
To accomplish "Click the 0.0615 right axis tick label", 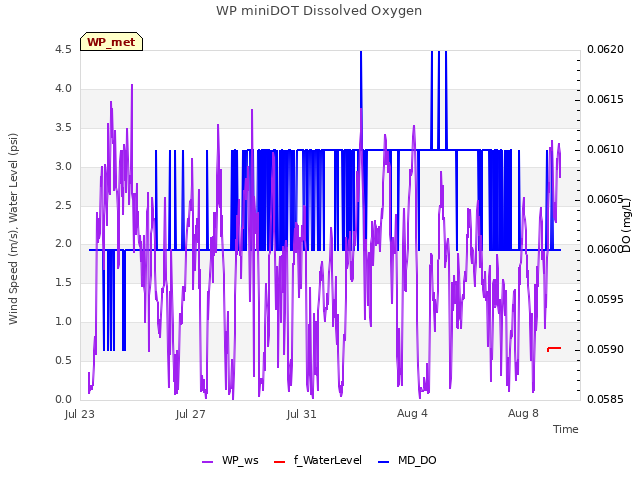I will (x=605, y=99).
